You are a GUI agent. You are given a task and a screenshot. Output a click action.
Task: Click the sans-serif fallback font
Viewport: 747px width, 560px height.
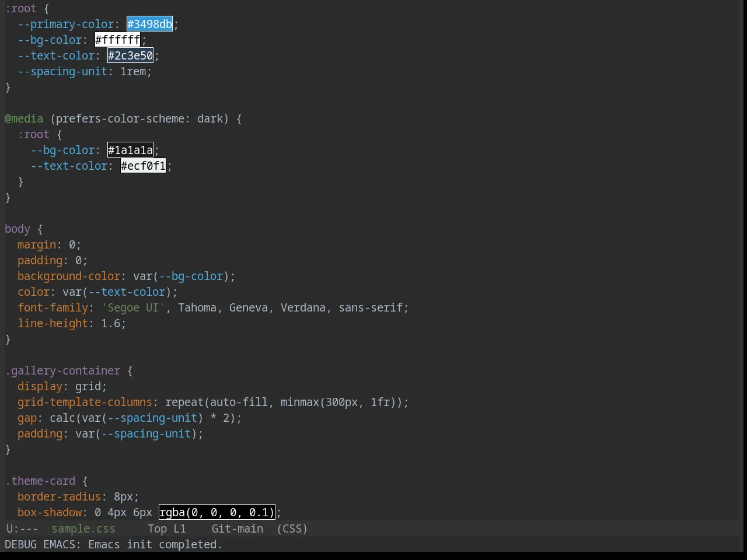point(371,307)
